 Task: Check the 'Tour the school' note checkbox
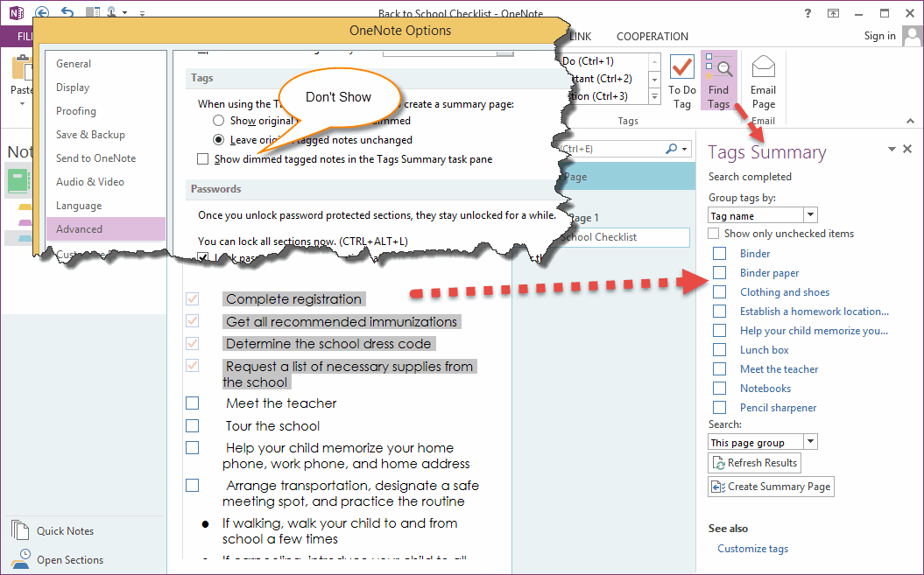pos(192,425)
